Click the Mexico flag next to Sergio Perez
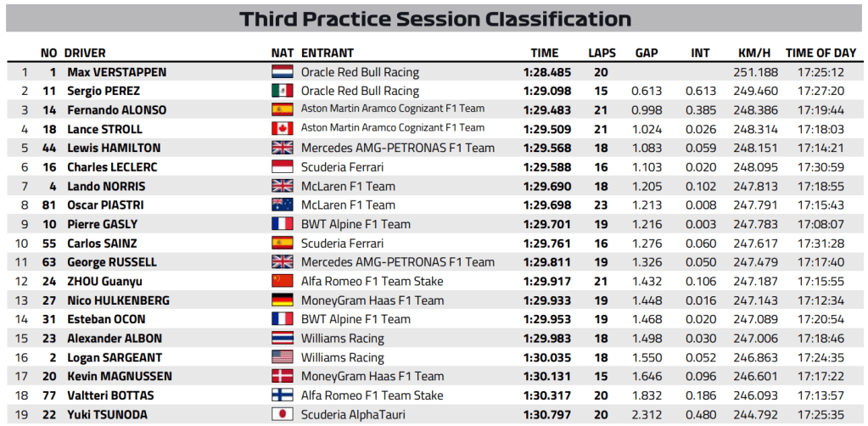The width and height of the screenshot is (868, 426). (x=282, y=91)
